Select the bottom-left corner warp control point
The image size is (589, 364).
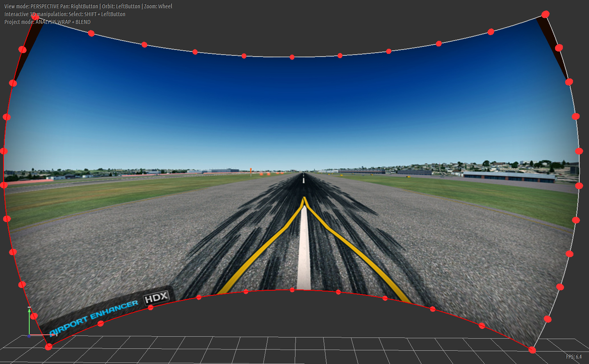(x=48, y=346)
